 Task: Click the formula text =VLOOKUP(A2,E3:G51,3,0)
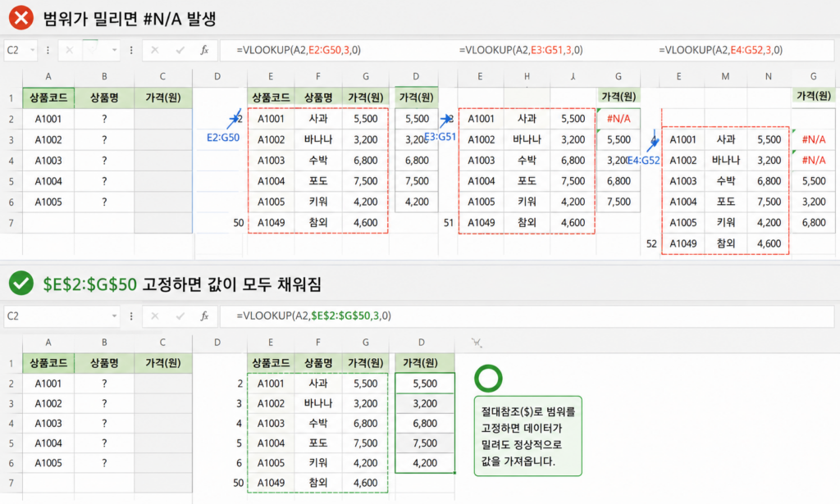[521, 50]
